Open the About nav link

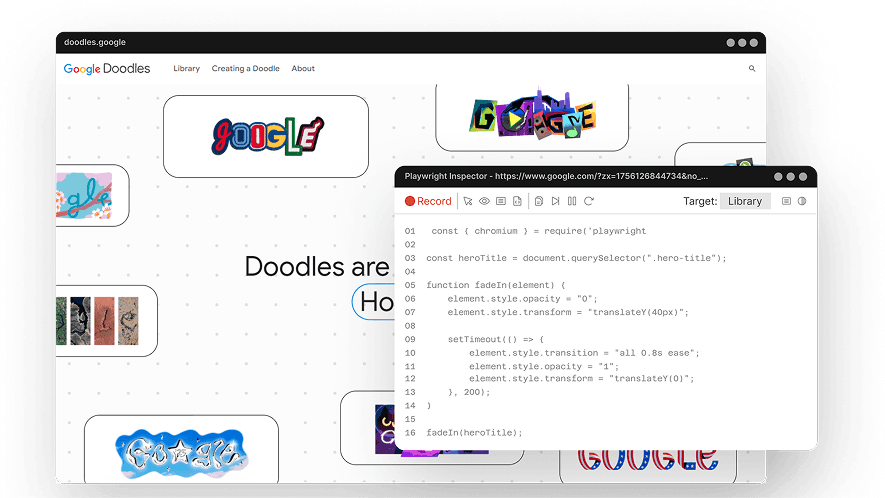(x=303, y=68)
